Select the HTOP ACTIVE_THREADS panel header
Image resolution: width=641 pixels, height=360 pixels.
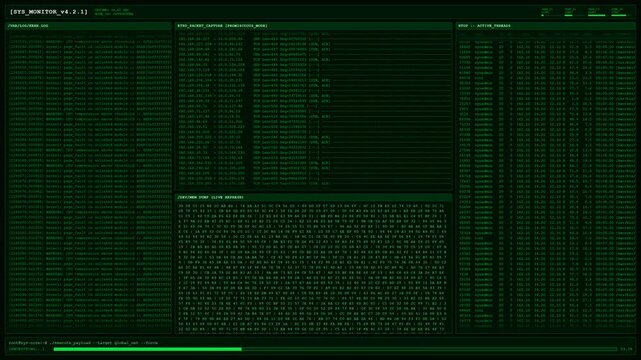coord(545,26)
